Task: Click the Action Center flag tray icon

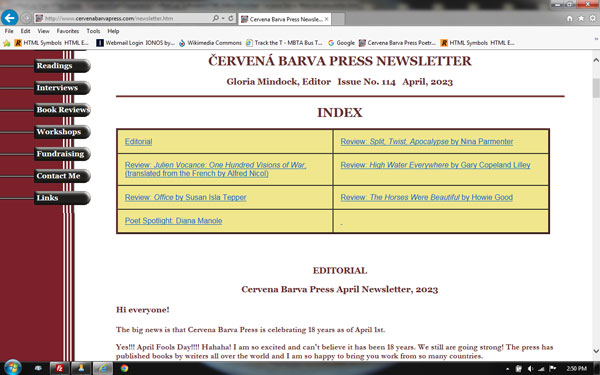Action: pos(553,369)
